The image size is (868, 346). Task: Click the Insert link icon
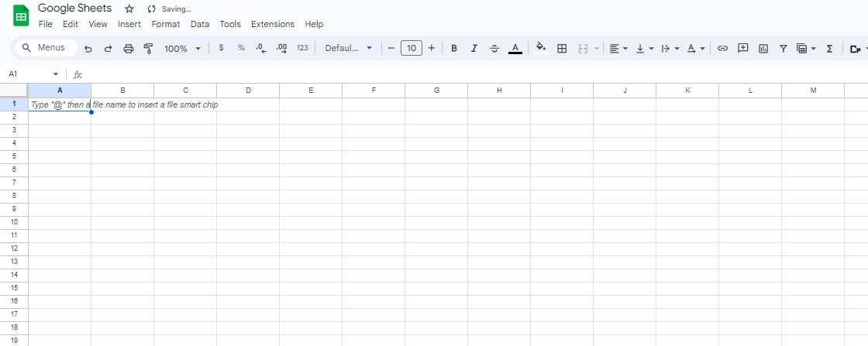point(722,48)
